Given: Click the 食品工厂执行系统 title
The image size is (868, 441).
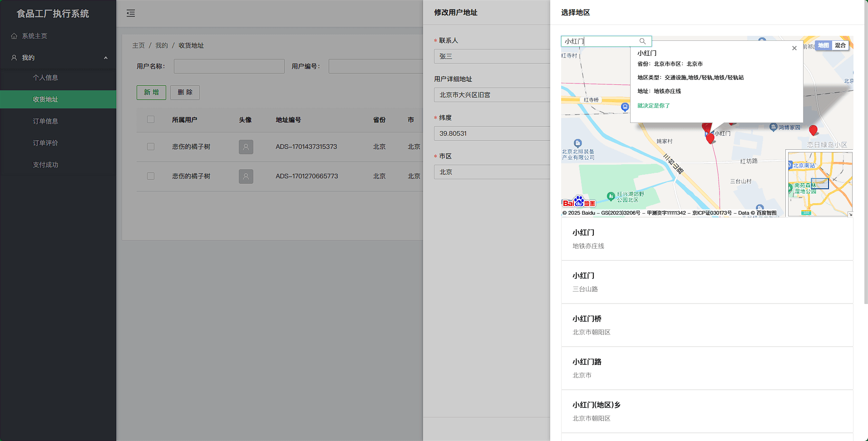Looking at the screenshot, I should click(53, 14).
